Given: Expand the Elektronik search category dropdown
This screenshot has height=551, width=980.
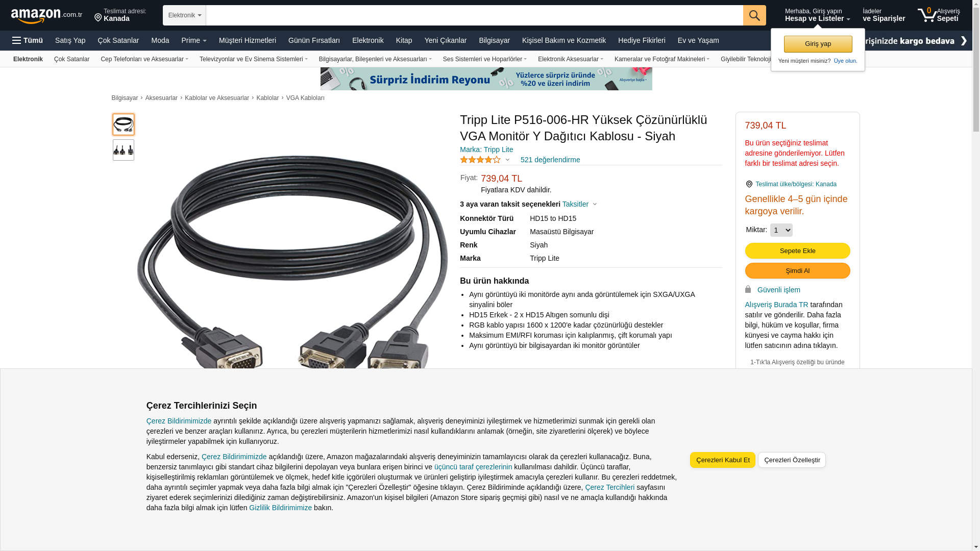Looking at the screenshot, I should (x=184, y=15).
